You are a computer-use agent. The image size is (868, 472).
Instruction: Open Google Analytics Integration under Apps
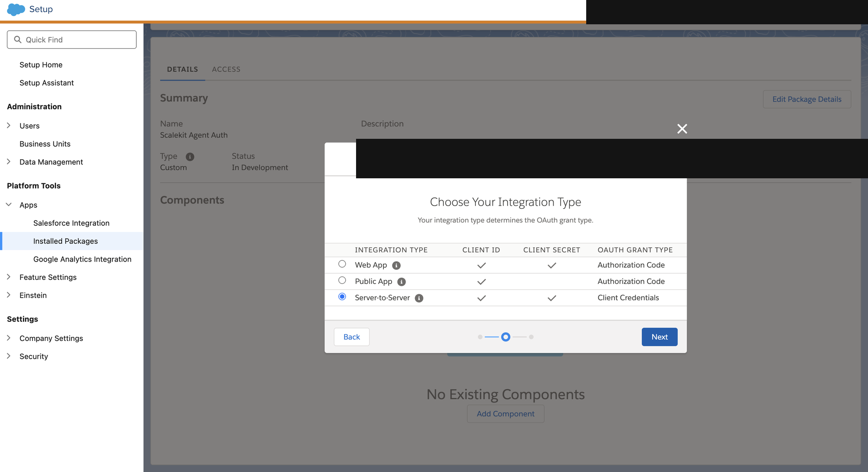[x=82, y=259]
